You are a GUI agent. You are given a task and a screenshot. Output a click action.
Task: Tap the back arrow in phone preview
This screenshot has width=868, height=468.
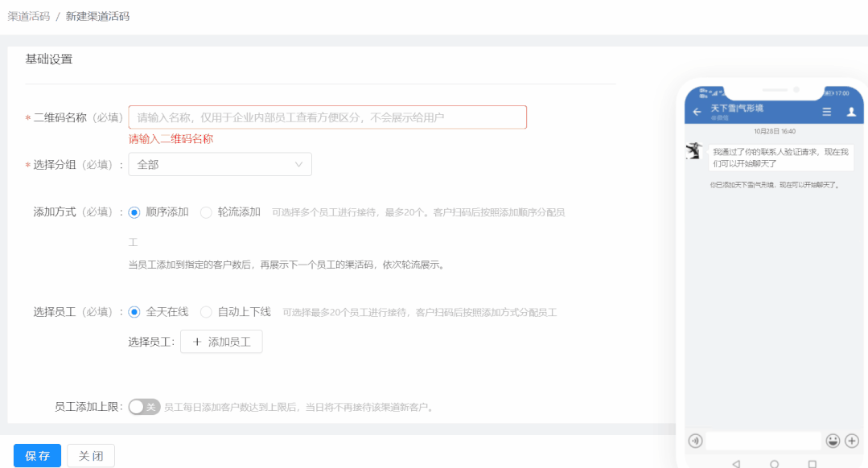tap(697, 112)
